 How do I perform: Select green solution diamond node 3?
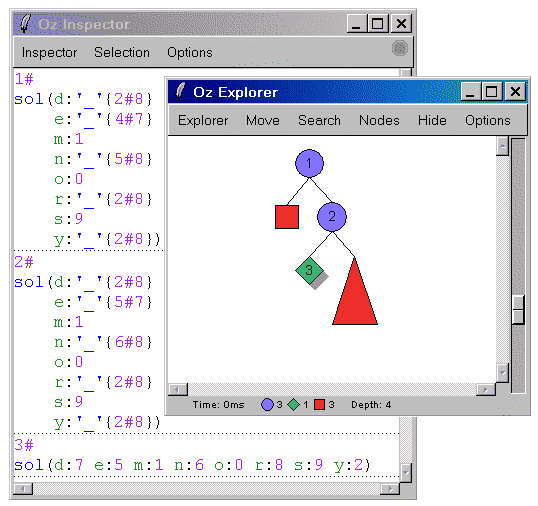tap(309, 270)
